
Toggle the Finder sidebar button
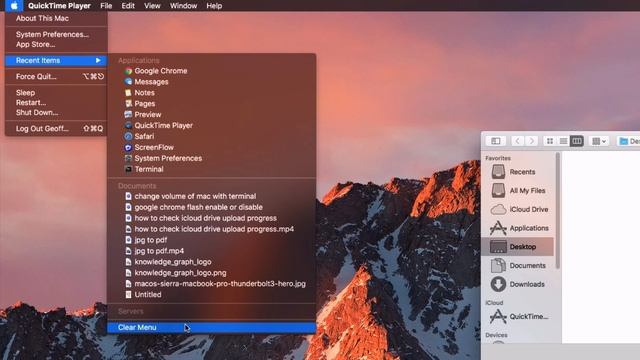(x=496, y=141)
